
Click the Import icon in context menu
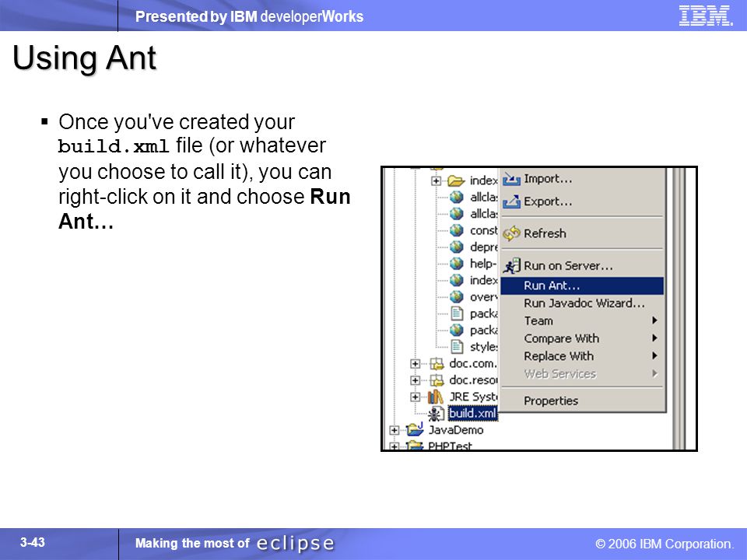(512, 179)
